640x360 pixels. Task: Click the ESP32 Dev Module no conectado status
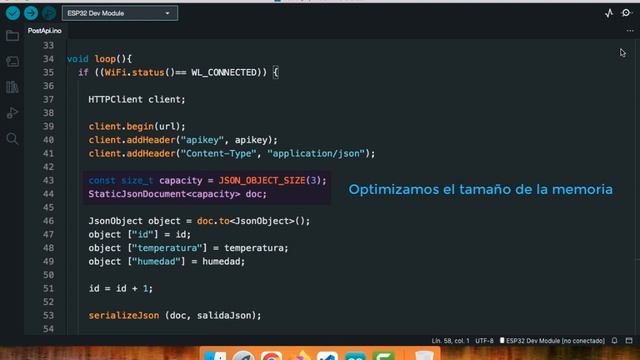click(x=552, y=340)
